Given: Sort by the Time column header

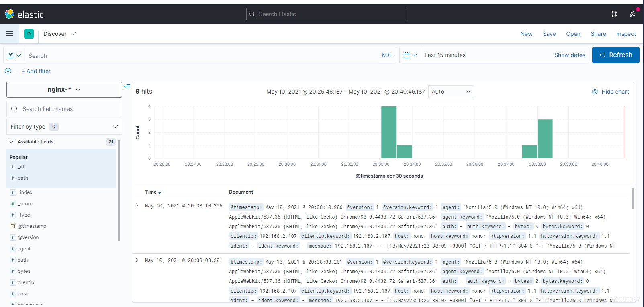Looking at the screenshot, I should pos(153,192).
